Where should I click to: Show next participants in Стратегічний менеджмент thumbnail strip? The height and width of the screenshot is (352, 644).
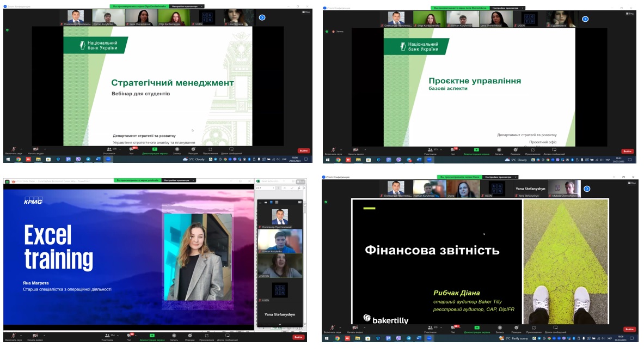[262, 17]
